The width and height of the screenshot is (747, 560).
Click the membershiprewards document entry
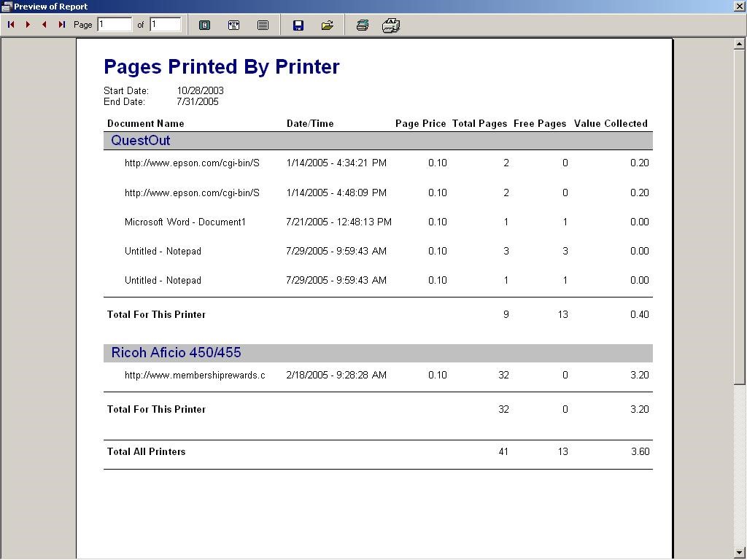195,376
